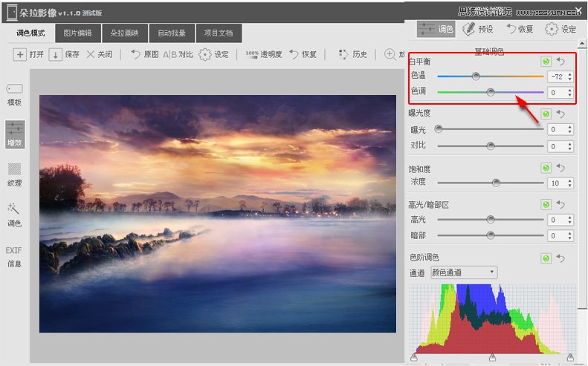Open right panel 设定 settings
Viewport: 588px width, 366px height.
click(560, 29)
